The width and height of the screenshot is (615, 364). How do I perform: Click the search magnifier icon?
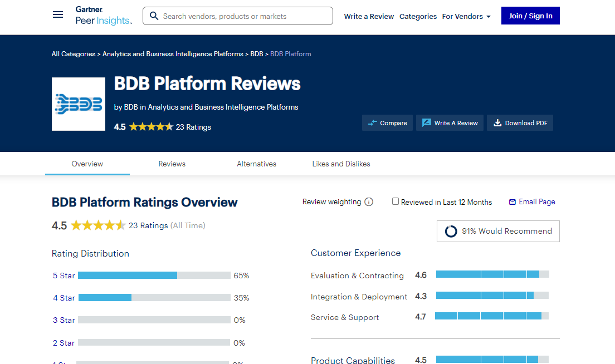(x=154, y=16)
